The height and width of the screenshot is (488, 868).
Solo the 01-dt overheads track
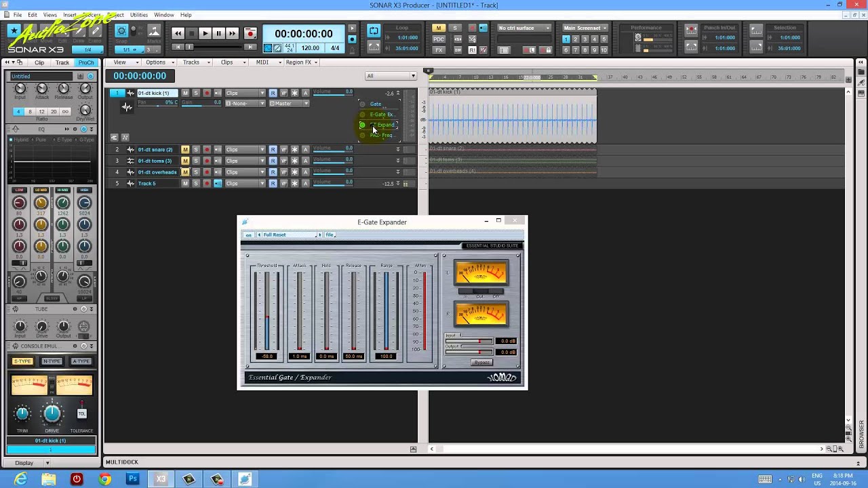[196, 172]
